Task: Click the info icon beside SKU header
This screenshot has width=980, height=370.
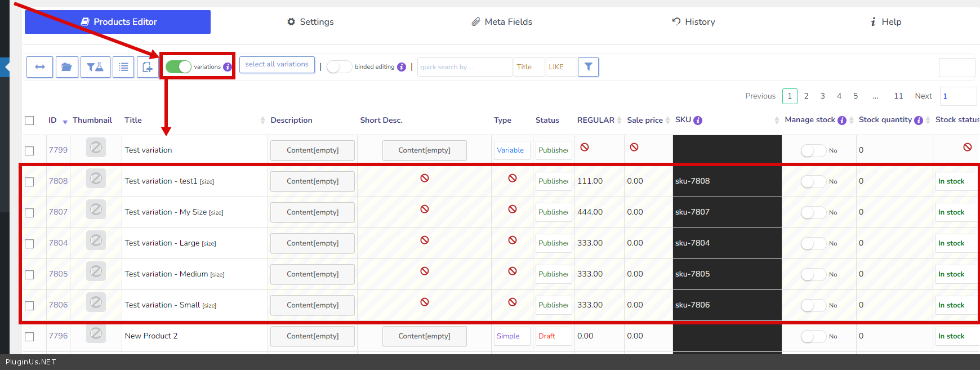Action: pyautogui.click(x=698, y=121)
